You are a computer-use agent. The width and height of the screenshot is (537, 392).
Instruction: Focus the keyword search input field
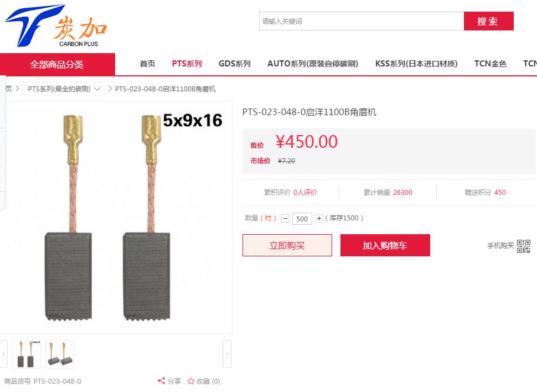coord(362,21)
